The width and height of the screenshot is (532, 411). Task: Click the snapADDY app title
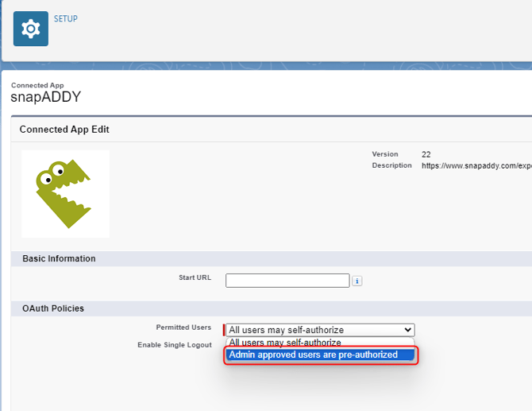tap(46, 97)
